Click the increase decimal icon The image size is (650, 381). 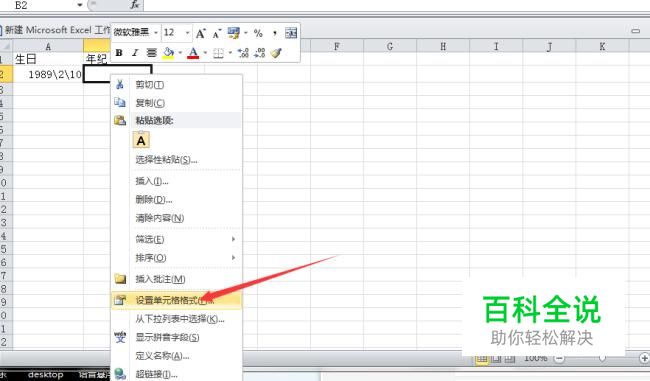(243, 53)
